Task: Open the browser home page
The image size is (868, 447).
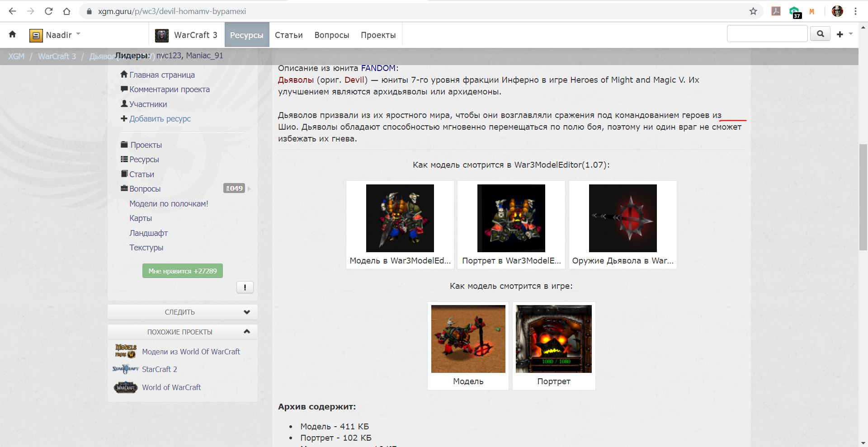Action: (67, 11)
